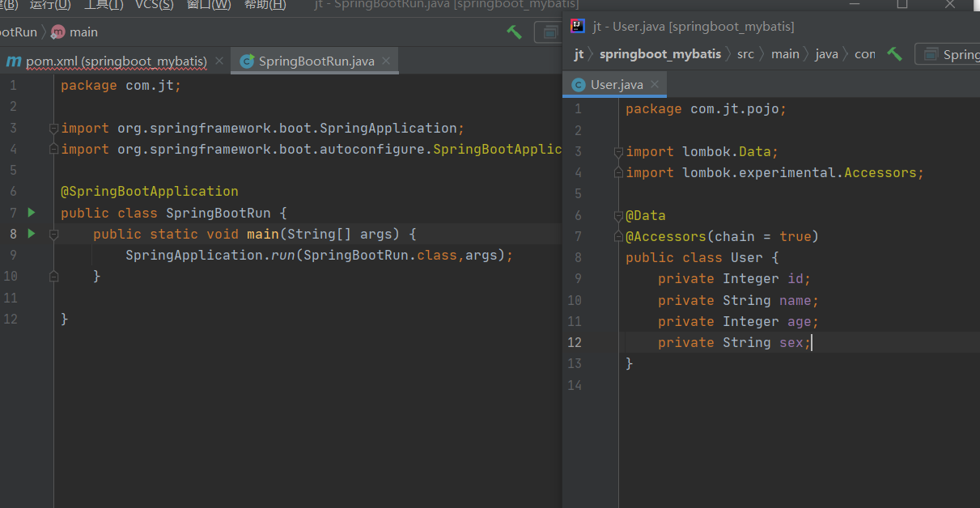Image resolution: width=980 pixels, height=508 pixels.
Task: Open the run configuration dropdown in the main window
Action: pos(548,32)
